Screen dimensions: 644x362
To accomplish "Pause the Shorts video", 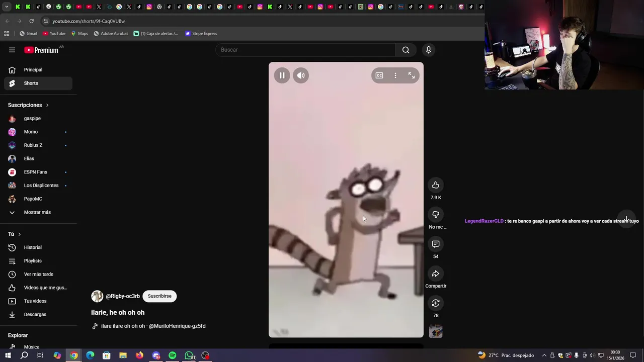I will (x=282, y=75).
